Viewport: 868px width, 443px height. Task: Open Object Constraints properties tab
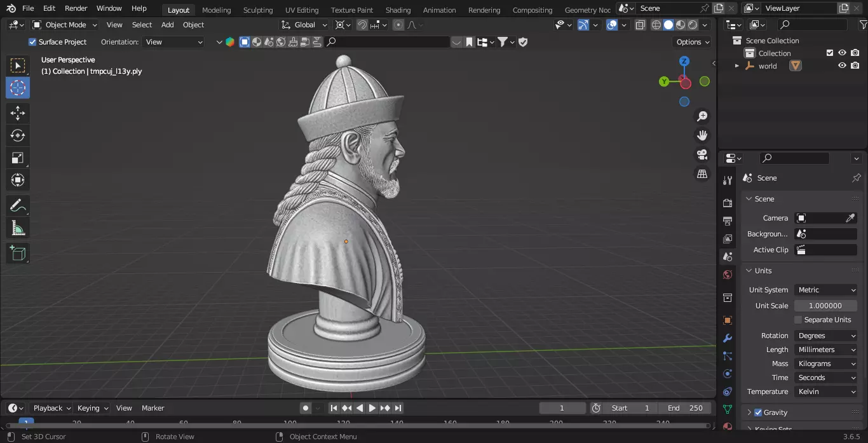[728, 392]
